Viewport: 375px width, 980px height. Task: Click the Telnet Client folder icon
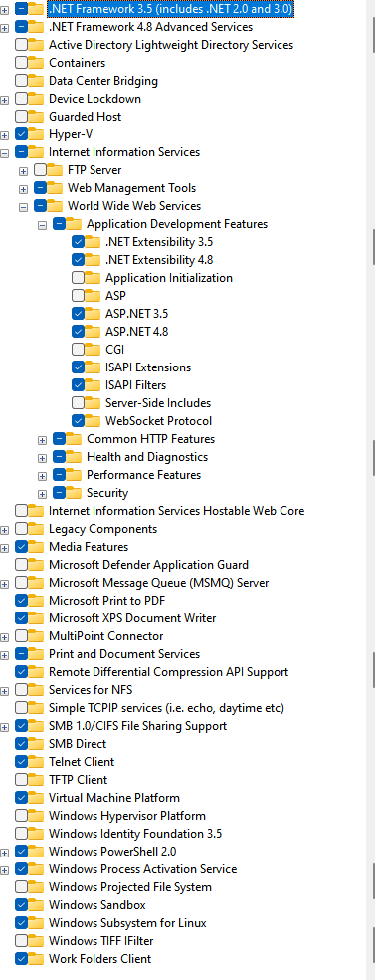pos(37,762)
